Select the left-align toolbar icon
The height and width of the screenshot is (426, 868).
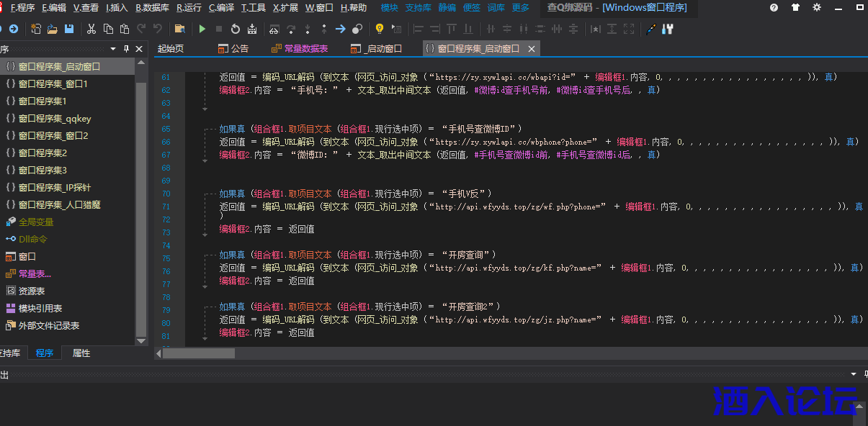click(417, 29)
